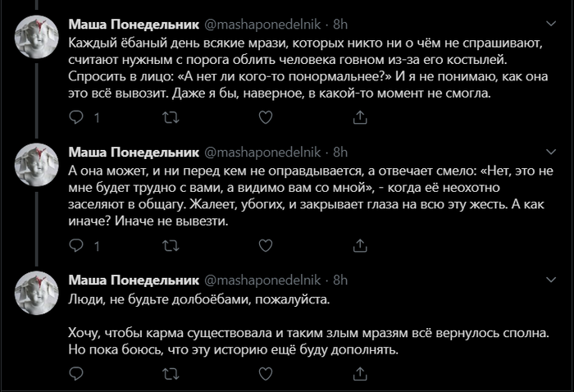
Task: Share the last tweet mentioning "карма"
Action: tap(359, 373)
